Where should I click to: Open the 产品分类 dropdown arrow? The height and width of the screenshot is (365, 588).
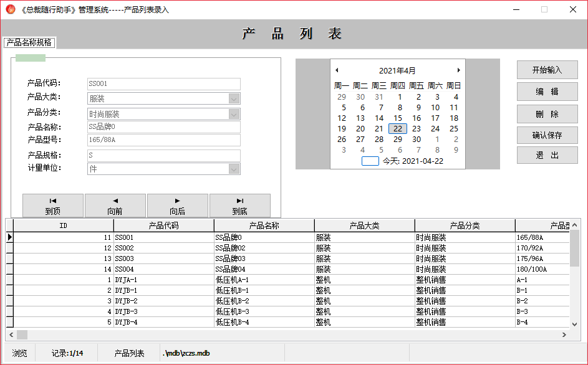pyautogui.click(x=234, y=114)
